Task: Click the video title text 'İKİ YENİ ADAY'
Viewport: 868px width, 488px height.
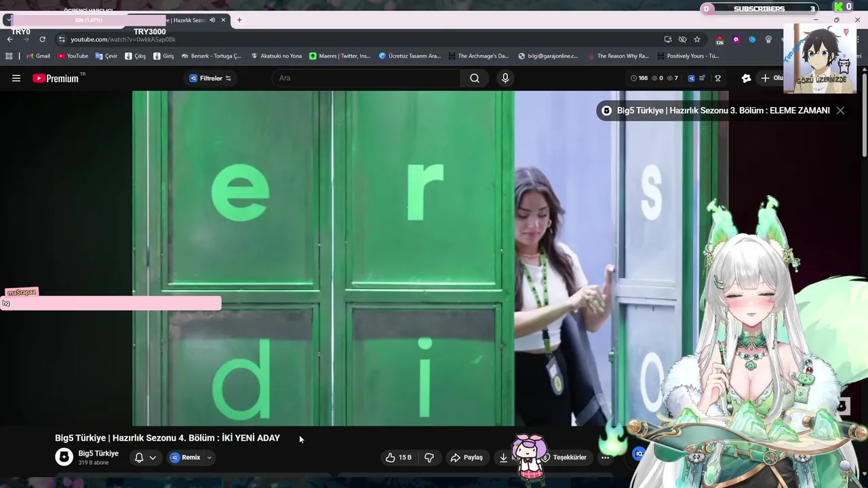Action: pyautogui.click(x=251, y=438)
